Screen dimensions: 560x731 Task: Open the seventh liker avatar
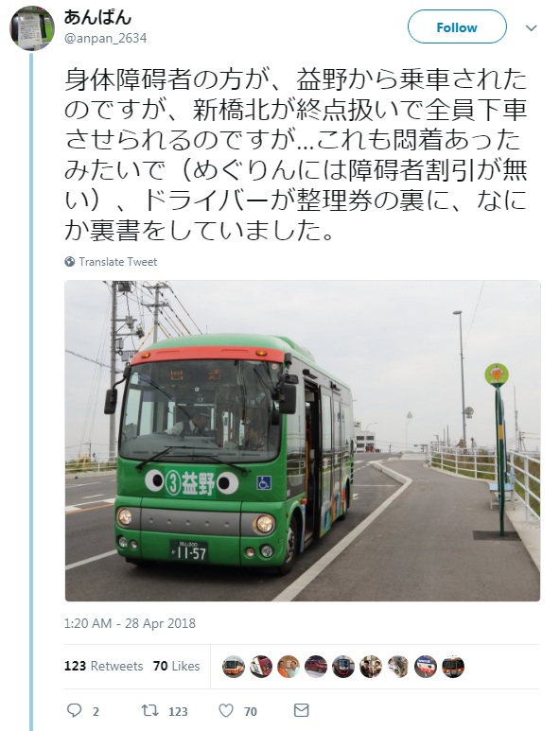398,666
